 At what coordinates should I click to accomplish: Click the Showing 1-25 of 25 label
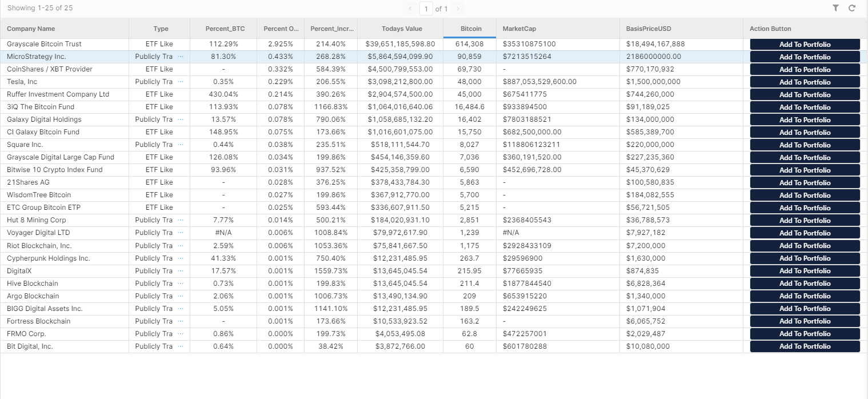pyautogui.click(x=40, y=8)
